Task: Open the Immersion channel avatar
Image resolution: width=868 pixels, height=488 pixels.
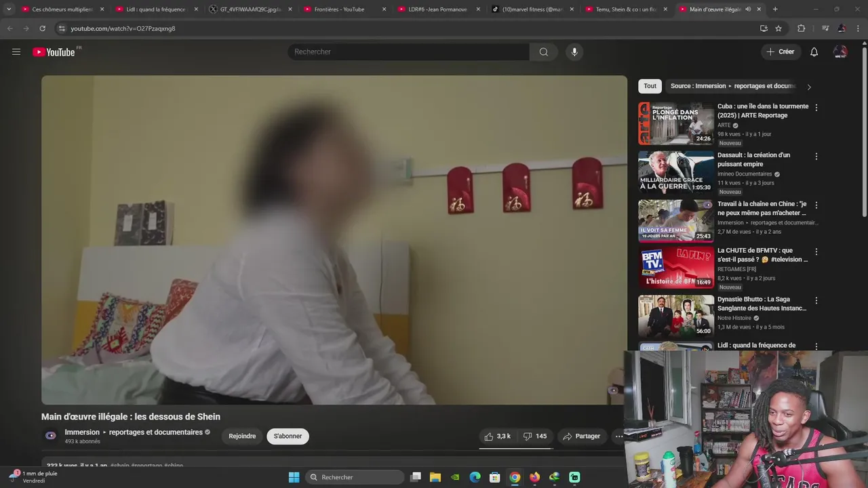Action: pos(50,436)
